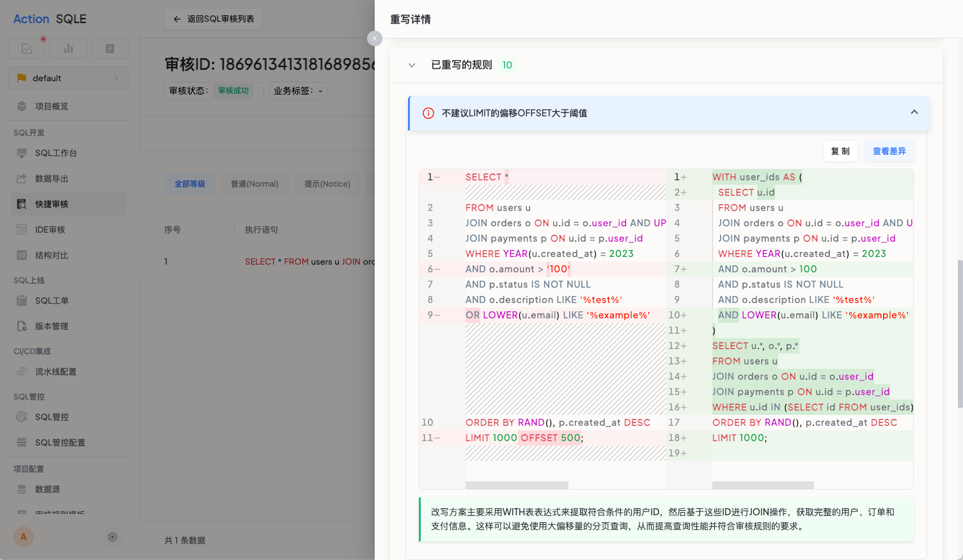The height and width of the screenshot is (560, 963).
Task: Click 'OR LOWER(u.email) LIKE' line in left diff
Action: (558, 315)
